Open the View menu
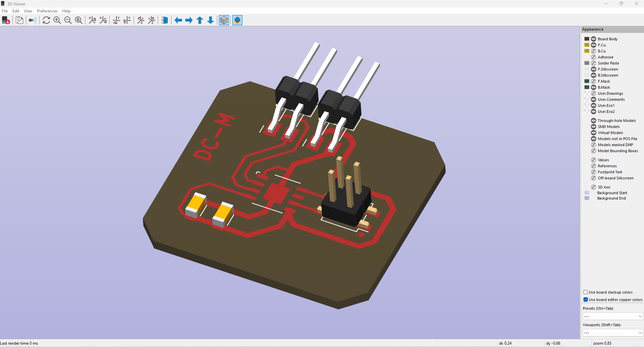644x347 pixels. [28, 11]
